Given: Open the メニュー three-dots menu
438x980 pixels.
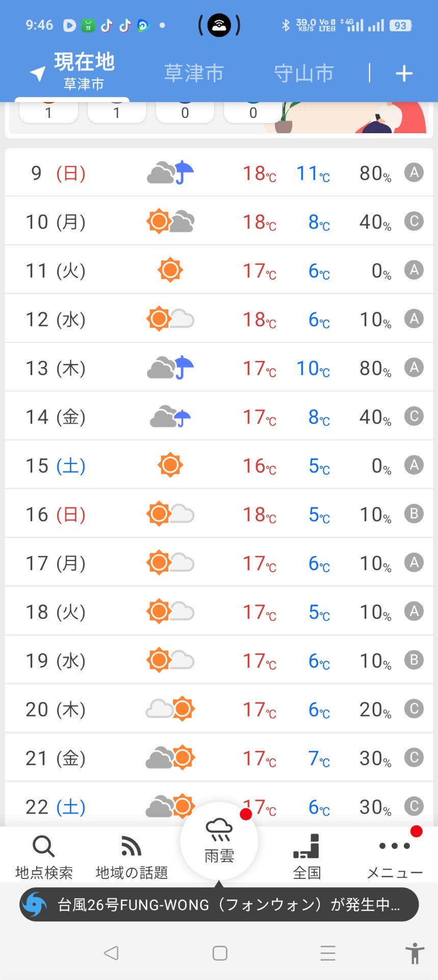Looking at the screenshot, I should point(394,847).
